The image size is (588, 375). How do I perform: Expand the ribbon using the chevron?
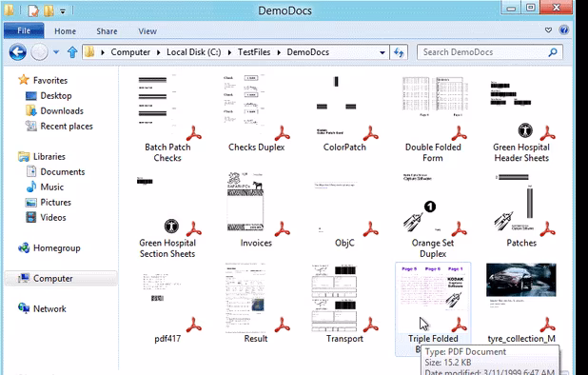click(548, 30)
